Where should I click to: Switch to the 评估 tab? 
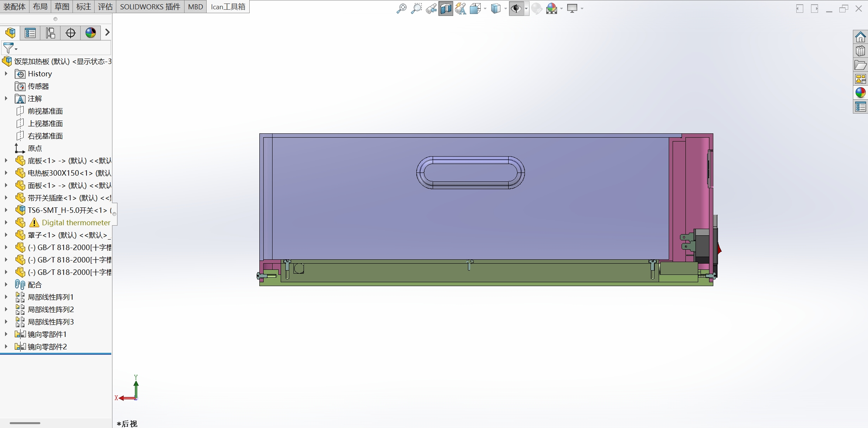(105, 7)
